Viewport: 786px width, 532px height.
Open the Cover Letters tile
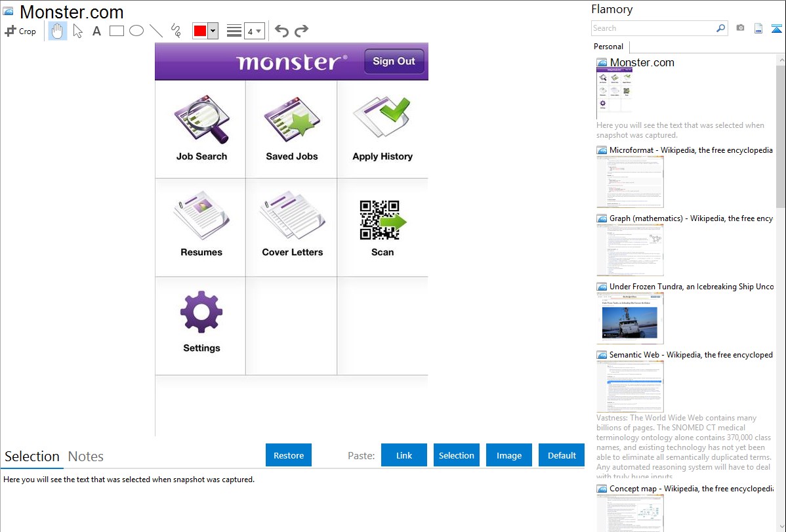[292, 226]
